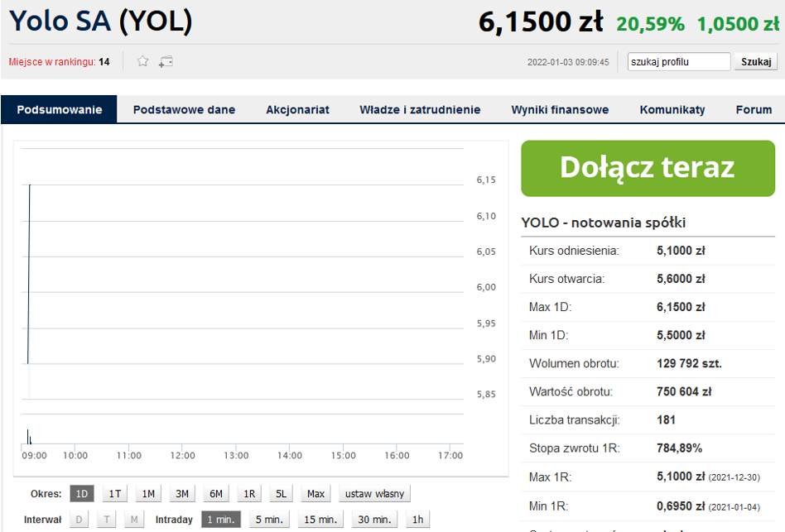Click the Wolumen obrotu value 129 792 szt.
Viewport: 785px width, 532px height.
[x=690, y=363]
